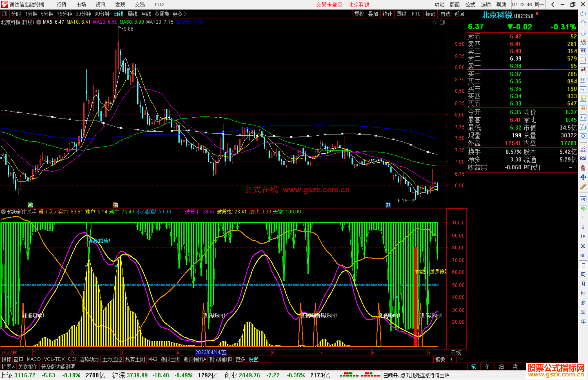Click the candlestick chart icon in sidebar

[x=583, y=70]
